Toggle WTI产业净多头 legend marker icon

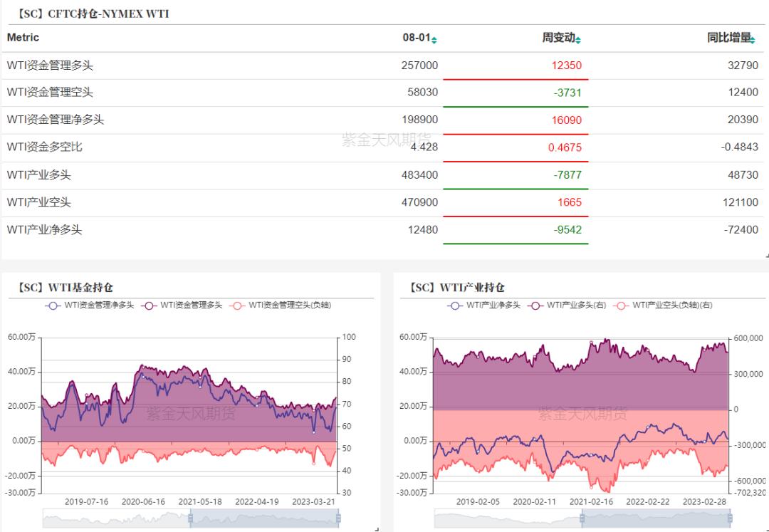(456, 305)
